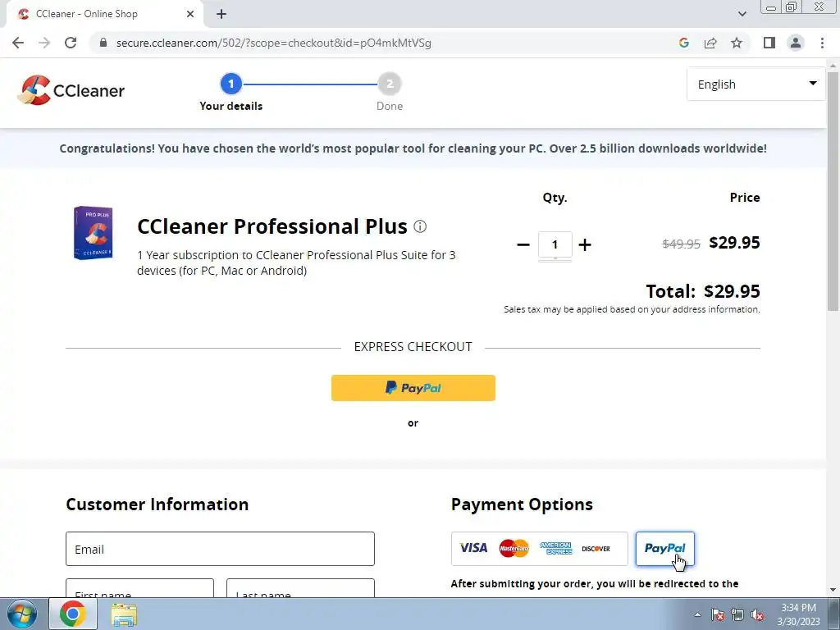Show hidden system tray icons
Viewport: 840px width, 630px height.
coord(697,614)
